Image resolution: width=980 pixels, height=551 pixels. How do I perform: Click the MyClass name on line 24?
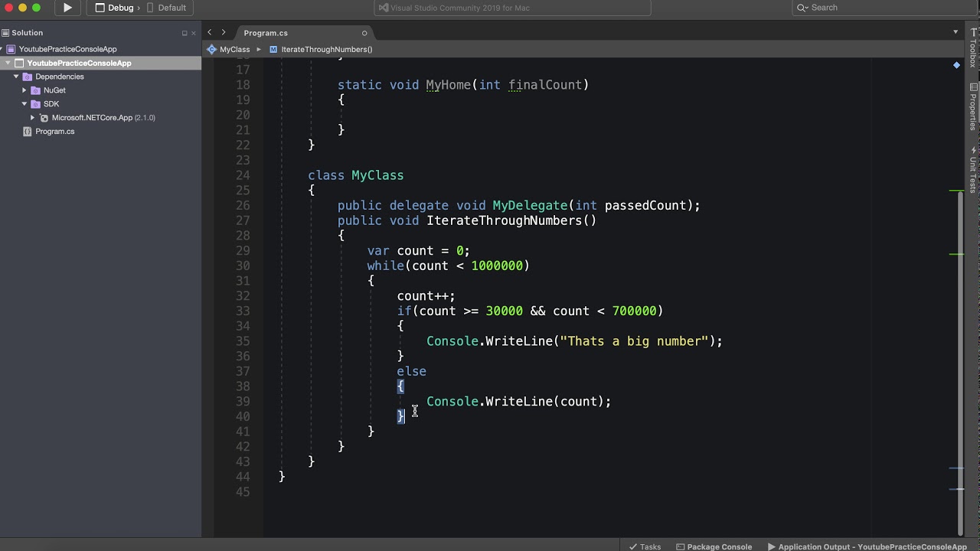tap(377, 175)
